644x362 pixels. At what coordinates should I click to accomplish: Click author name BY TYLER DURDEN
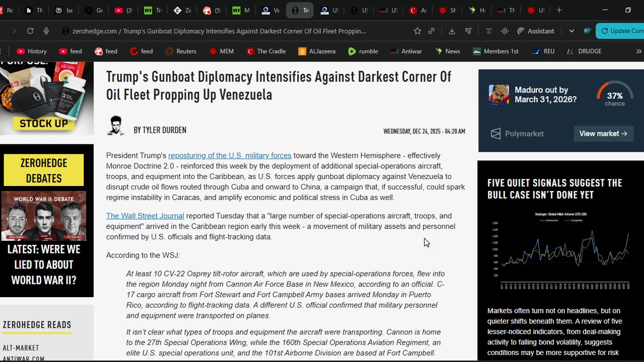[160, 130]
